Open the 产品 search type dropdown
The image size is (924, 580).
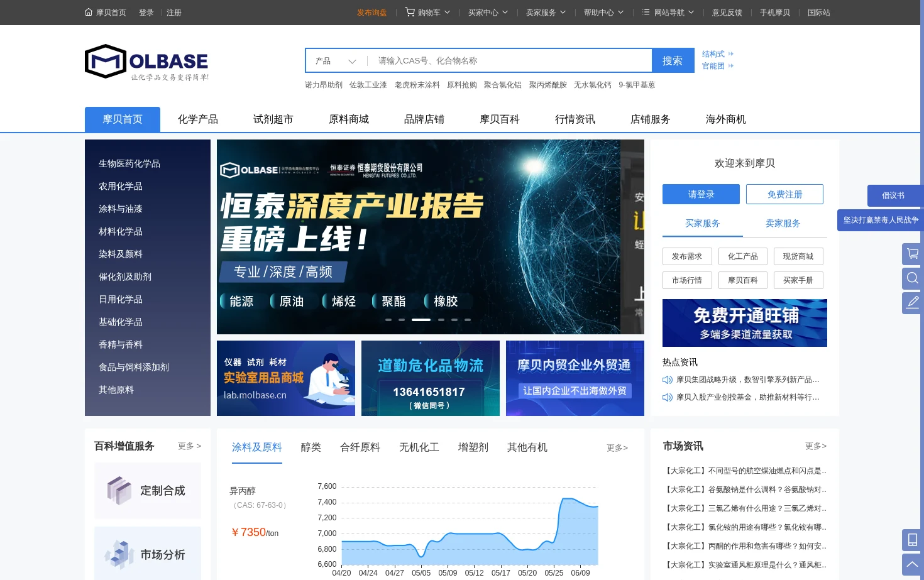tap(336, 61)
